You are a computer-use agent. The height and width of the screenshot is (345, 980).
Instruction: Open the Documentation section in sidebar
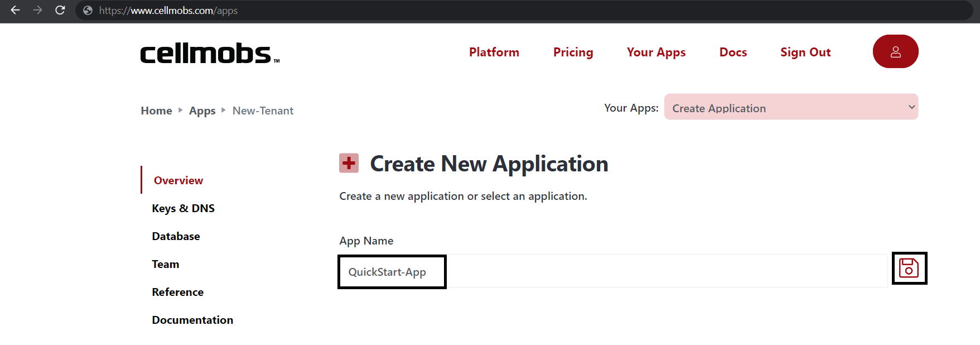click(x=192, y=320)
